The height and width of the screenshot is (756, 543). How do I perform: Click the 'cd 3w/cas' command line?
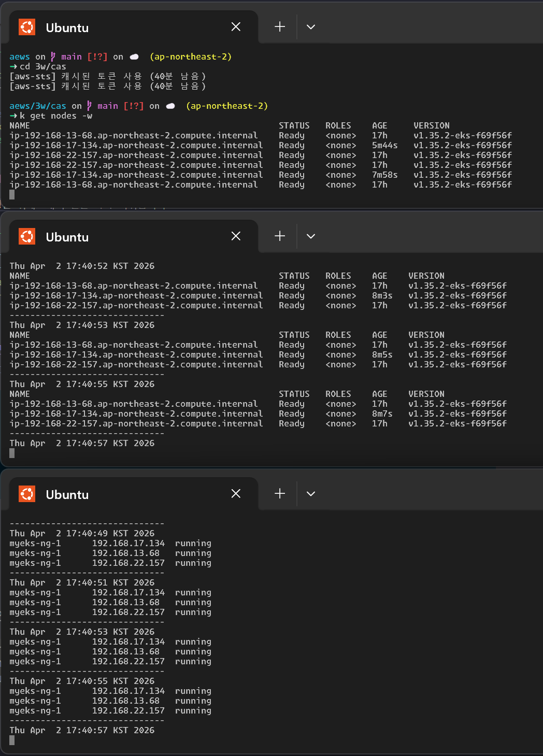43,67
